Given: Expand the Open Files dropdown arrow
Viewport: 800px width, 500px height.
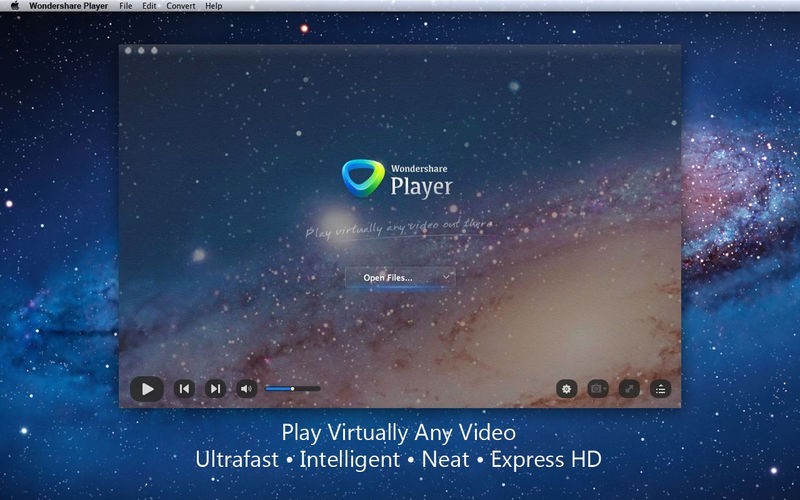Looking at the screenshot, I should 446,277.
